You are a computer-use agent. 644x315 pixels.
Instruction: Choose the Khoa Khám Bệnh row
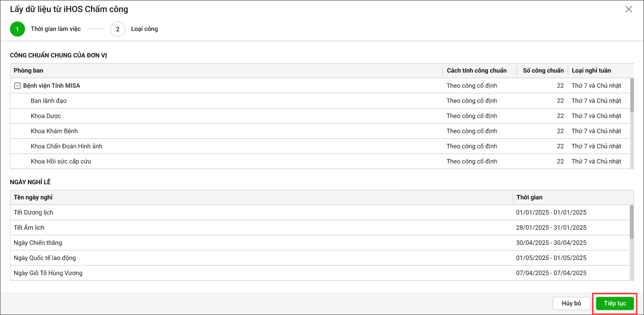[x=54, y=131]
